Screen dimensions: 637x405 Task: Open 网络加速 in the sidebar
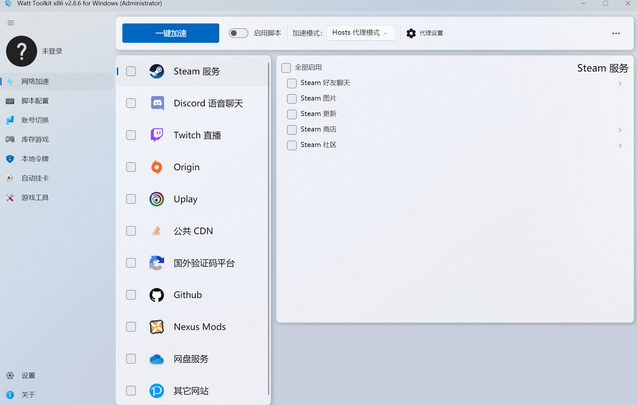pyautogui.click(x=57, y=81)
